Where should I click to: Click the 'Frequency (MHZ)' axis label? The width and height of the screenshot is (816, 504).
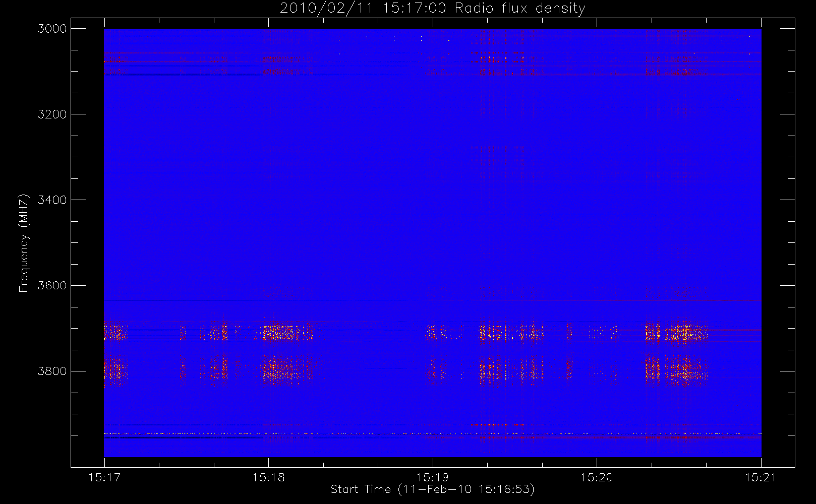(24, 243)
